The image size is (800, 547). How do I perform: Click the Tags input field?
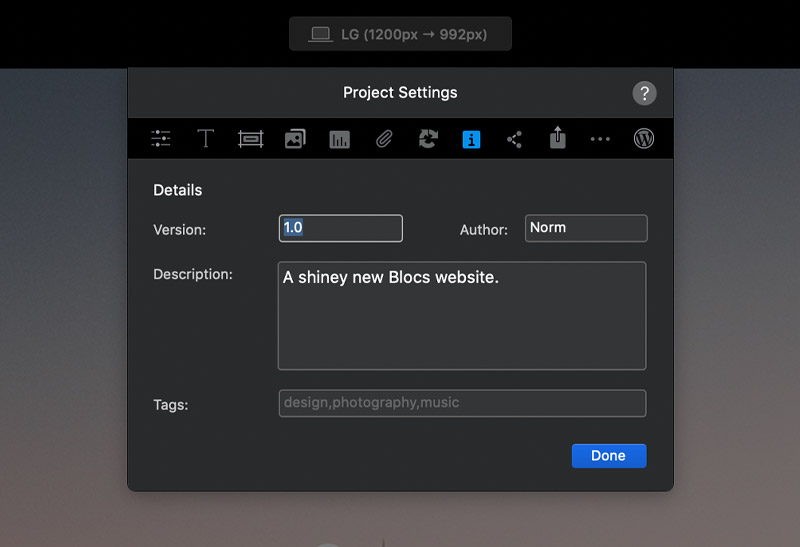coord(462,403)
